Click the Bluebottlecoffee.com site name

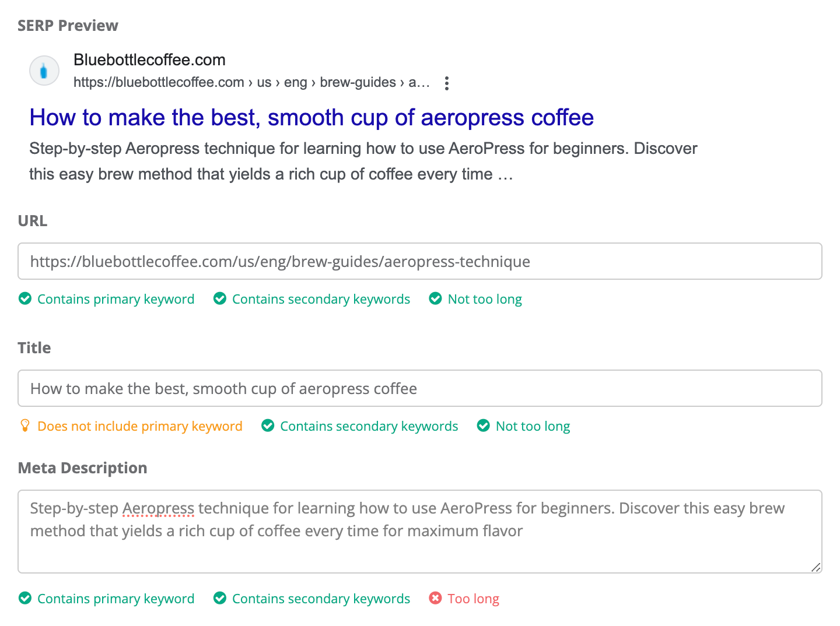[x=149, y=60]
